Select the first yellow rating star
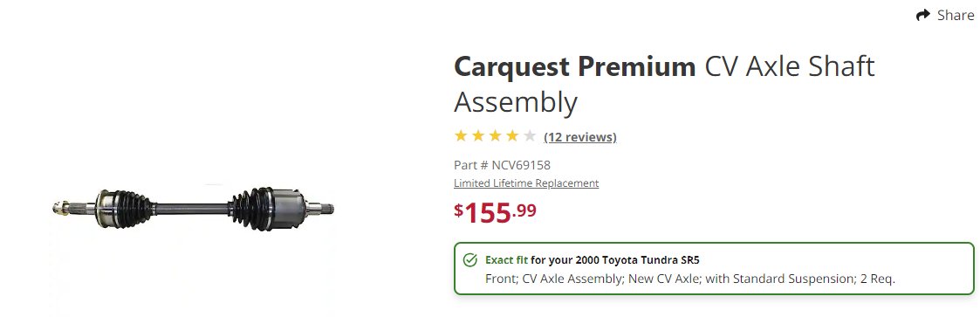The width and height of the screenshot is (980, 317). 461,135
